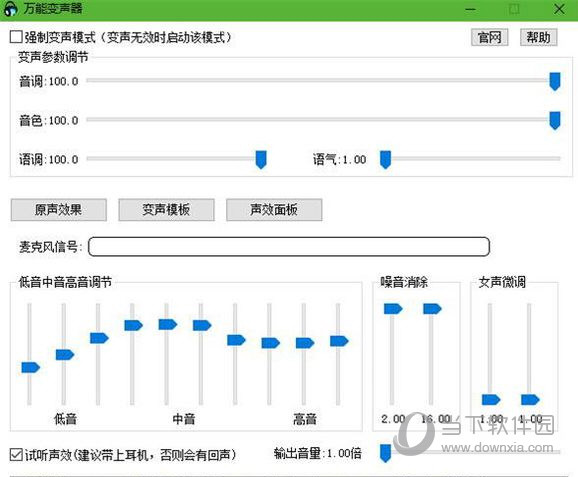Image resolution: width=578 pixels, height=477 pixels.
Task: Click the 输出音量 output volume slider handle
Action: (x=385, y=453)
